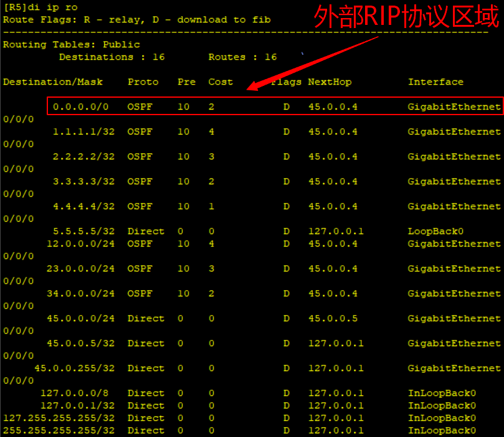Select the default route "0.0.0.0/0"
Image resolution: width=504 pixels, height=437 pixels.
tap(81, 107)
